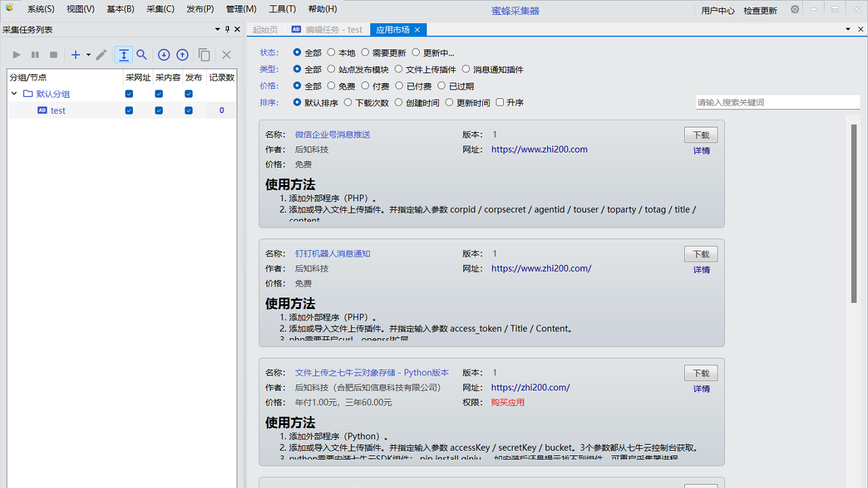Open the 采集(C) menu

160,9
